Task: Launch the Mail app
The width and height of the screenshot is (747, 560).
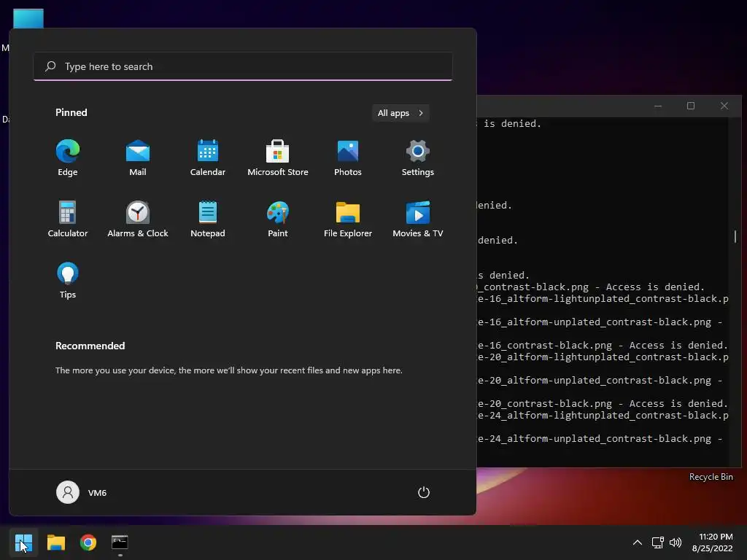Action: [138, 157]
